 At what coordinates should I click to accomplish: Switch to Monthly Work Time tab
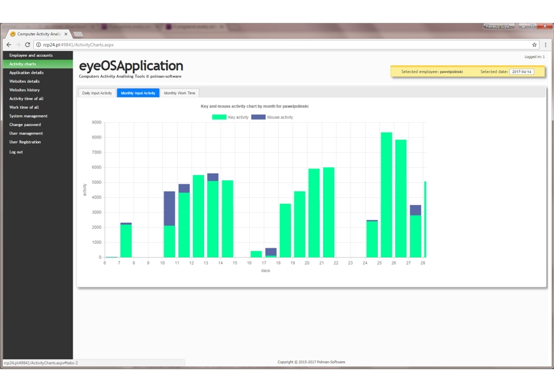[x=179, y=93]
